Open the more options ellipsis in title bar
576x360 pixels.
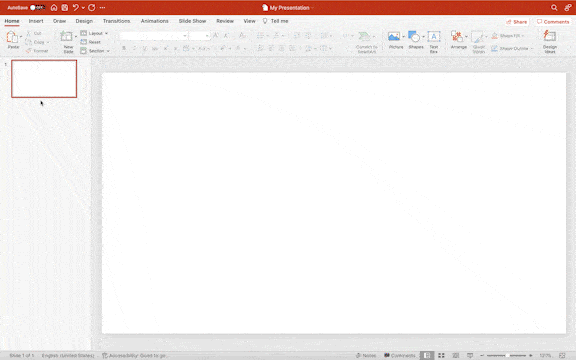[x=102, y=7]
